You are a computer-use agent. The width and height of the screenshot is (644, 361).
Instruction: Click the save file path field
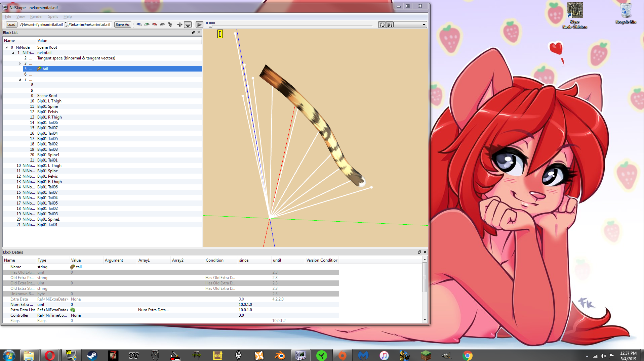pyautogui.click(x=89, y=25)
